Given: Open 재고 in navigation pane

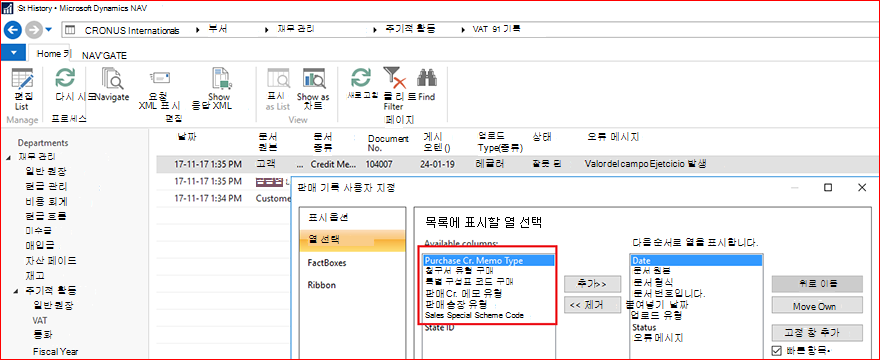Looking at the screenshot, I should [x=34, y=276].
